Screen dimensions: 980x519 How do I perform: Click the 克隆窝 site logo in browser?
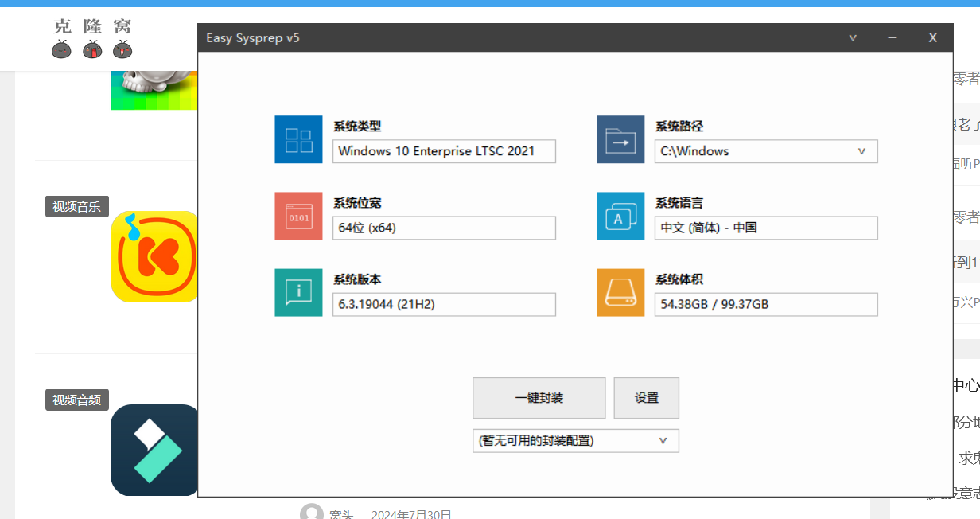click(92, 38)
